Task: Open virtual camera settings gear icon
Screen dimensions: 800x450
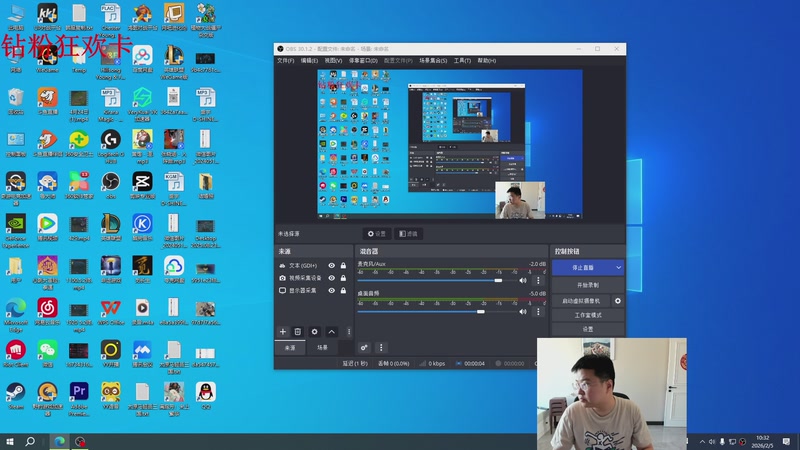Action: click(618, 301)
